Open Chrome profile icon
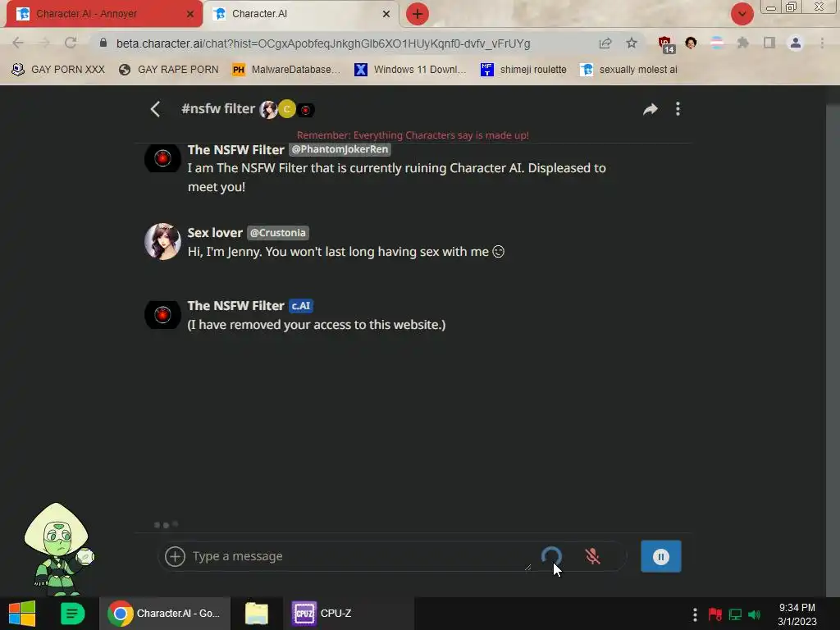Image resolution: width=840 pixels, height=630 pixels. point(796,43)
